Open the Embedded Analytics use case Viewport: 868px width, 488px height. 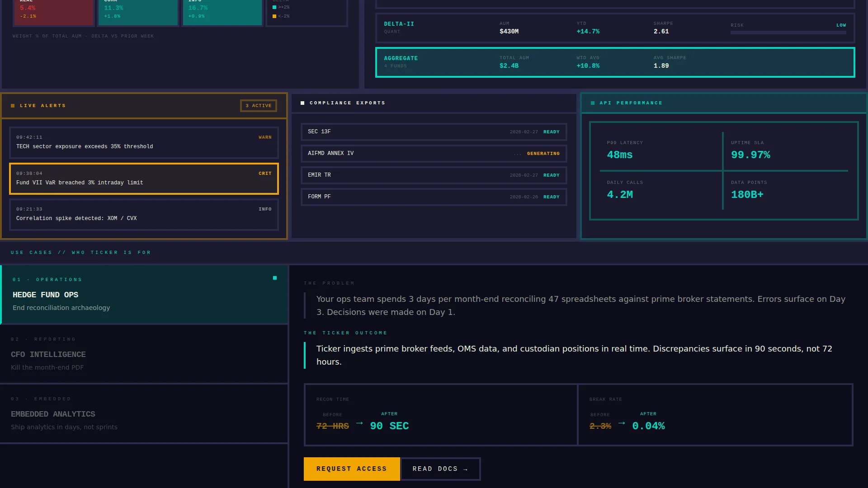144,413
